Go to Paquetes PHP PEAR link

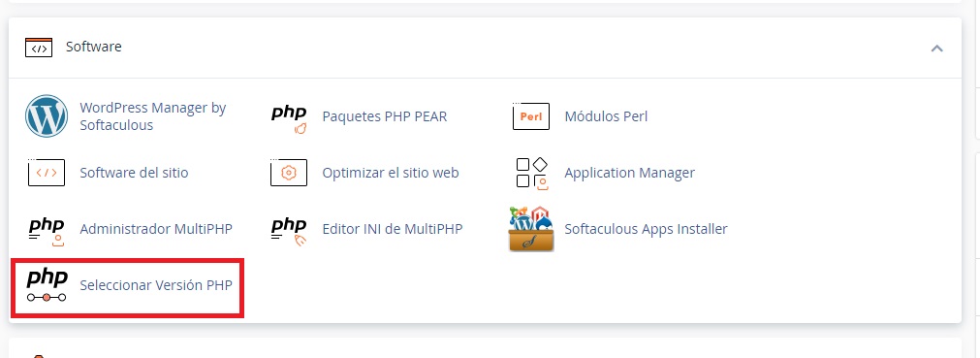(x=385, y=116)
